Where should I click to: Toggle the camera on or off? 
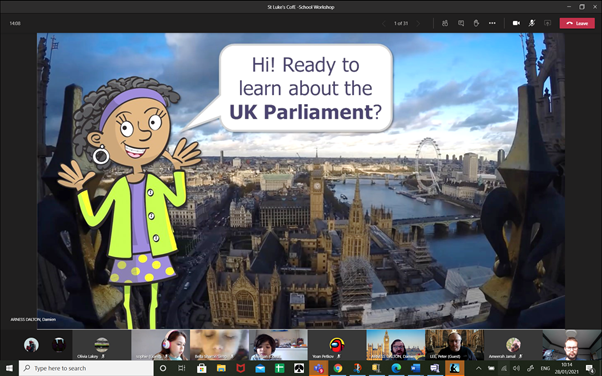point(516,23)
